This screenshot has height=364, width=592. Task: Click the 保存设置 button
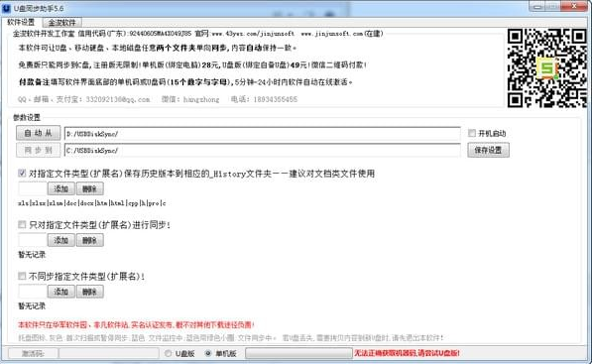(x=488, y=150)
